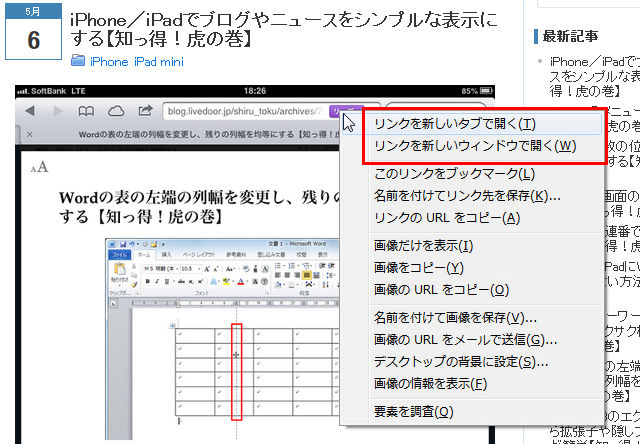This screenshot has height=444, width=640.
Task: Open the "iPad mini" category link
Action: pos(159,62)
